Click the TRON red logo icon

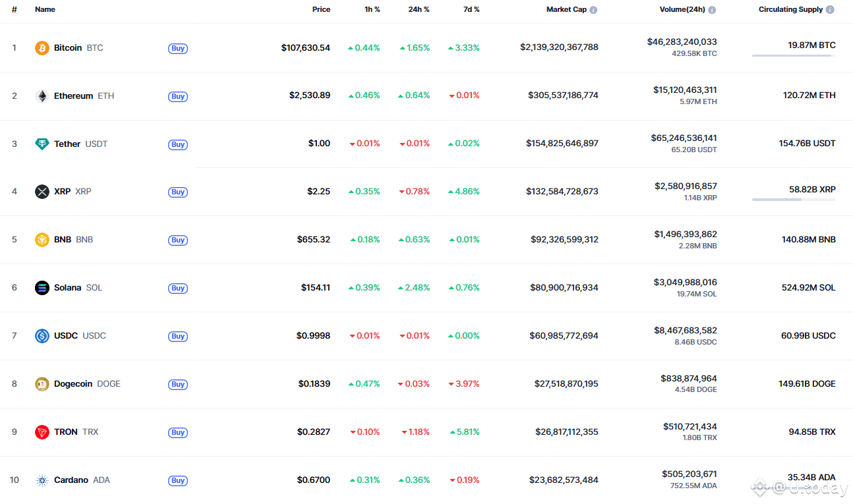click(42, 432)
